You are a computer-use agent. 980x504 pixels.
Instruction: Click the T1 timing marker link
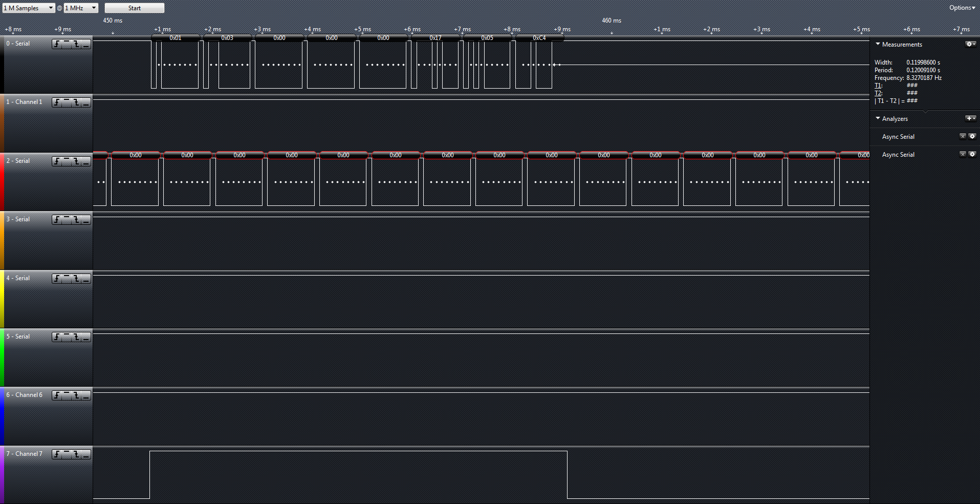coord(878,86)
